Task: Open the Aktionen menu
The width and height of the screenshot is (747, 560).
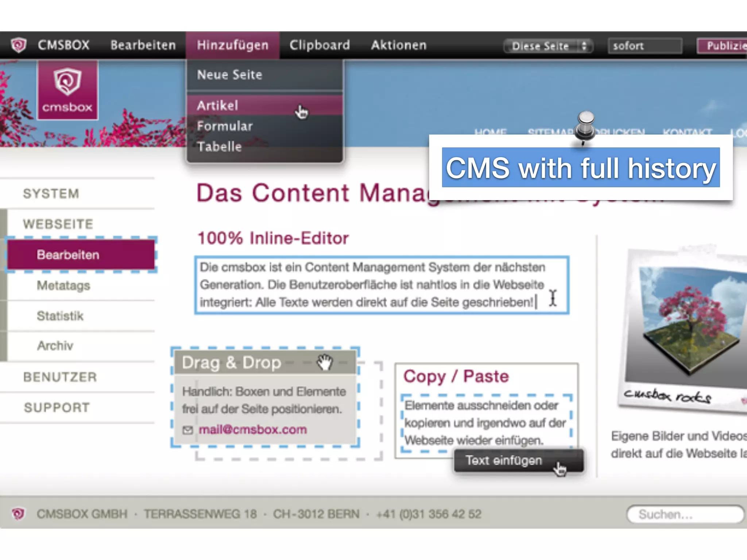Action: [399, 45]
